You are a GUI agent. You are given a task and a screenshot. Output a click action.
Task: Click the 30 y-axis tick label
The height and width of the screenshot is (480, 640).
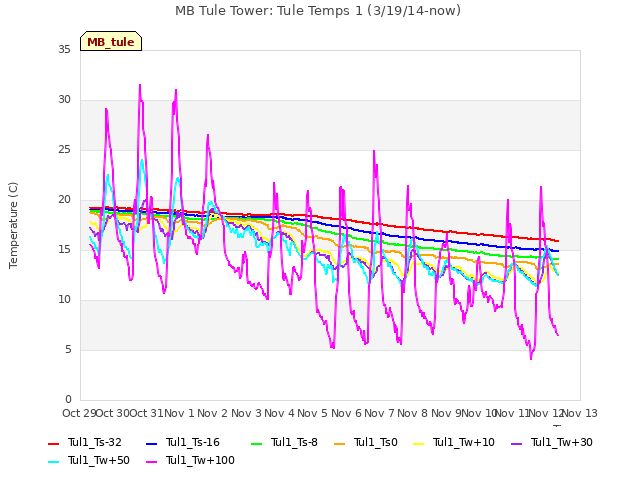tap(64, 100)
